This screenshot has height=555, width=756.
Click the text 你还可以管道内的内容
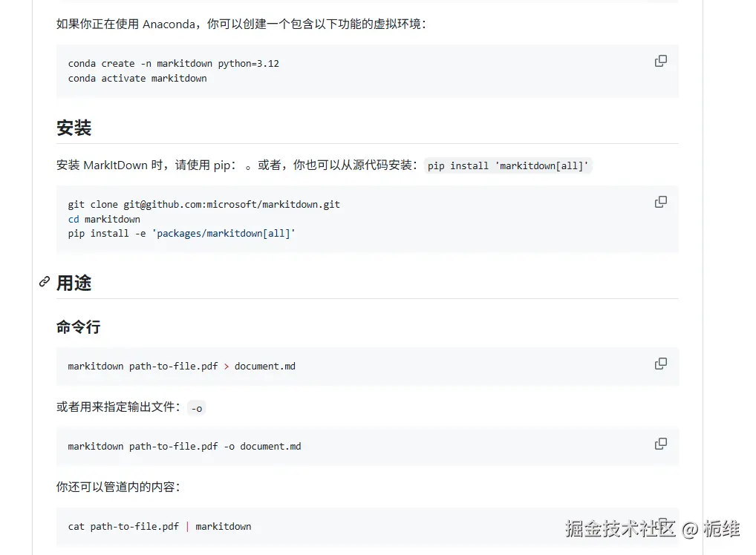pos(118,487)
